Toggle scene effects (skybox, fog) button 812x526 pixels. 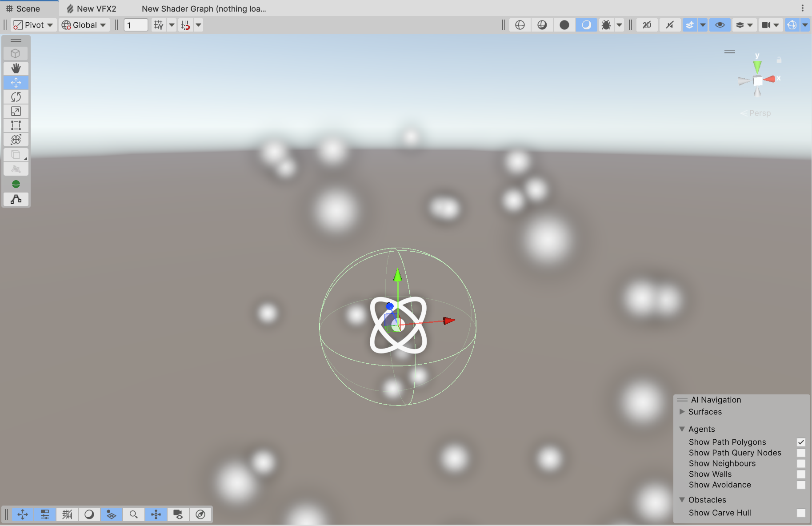pos(690,25)
